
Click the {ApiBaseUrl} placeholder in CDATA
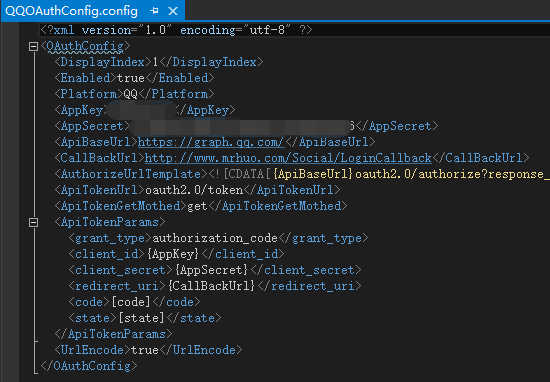pyautogui.click(x=313, y=174)
